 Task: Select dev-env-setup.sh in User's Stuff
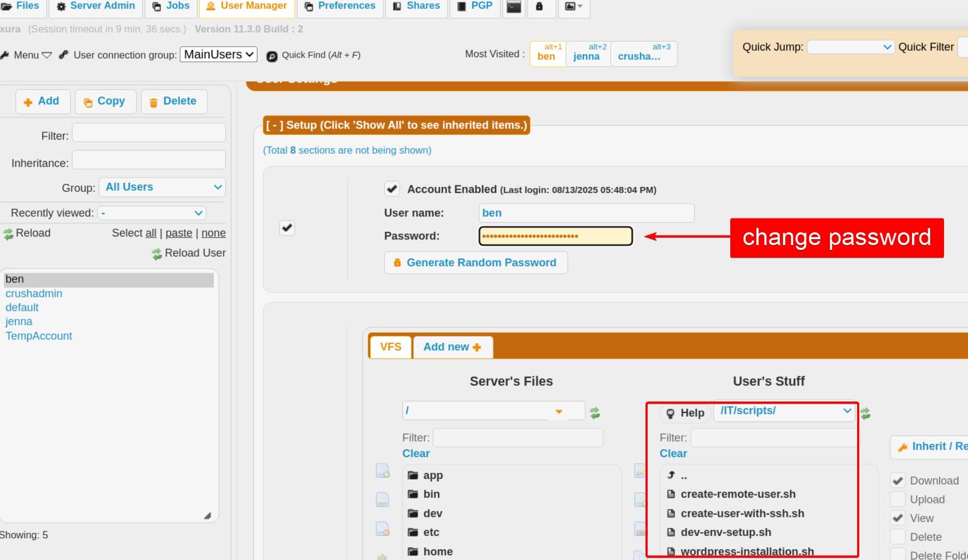(726, 532)
